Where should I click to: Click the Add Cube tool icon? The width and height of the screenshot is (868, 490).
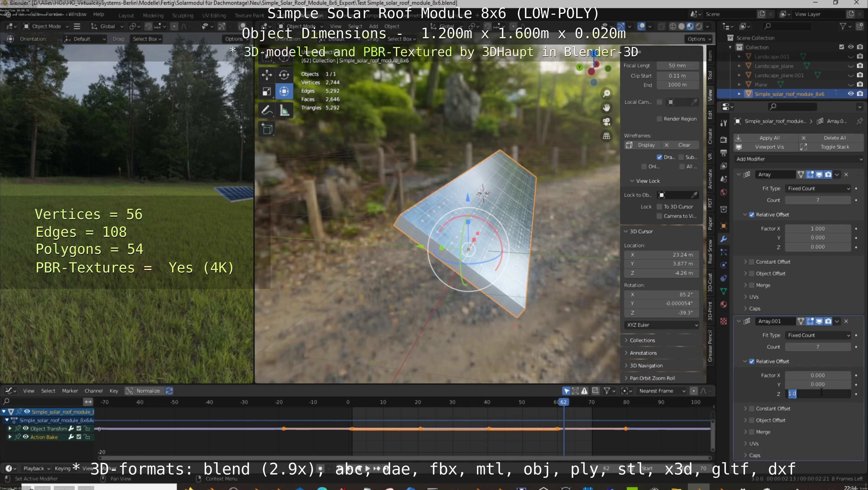pos(267,129)
